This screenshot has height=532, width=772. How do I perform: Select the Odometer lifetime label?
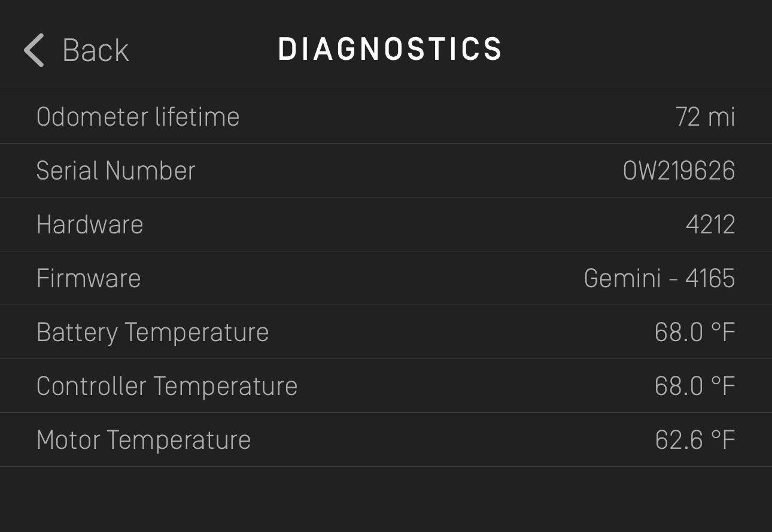click(138, 117)
